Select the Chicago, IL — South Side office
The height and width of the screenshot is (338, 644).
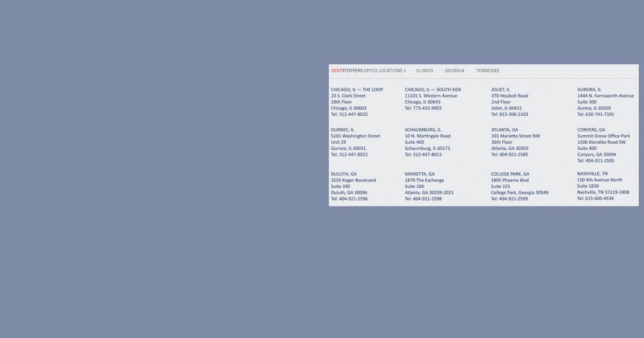pyautogui.click(x=433, y=90)
